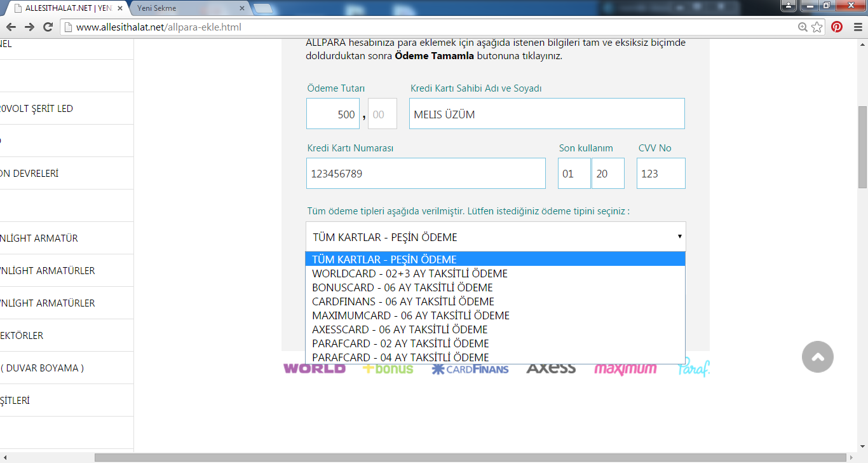Pick PARAFCARD 04 AY TAKSİTLİ ÖDEME option
868x463 pixels.
click(400, 357)
